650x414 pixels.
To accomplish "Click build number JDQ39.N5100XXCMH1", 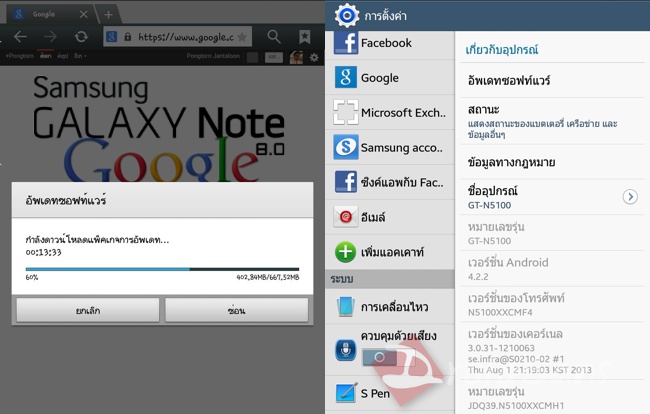I will tap(552, 398).
